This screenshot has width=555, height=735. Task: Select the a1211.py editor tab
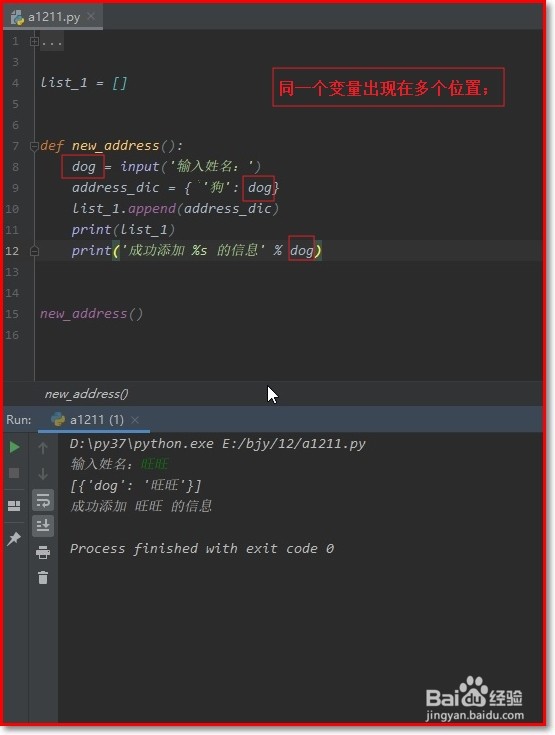coord(53,17)
